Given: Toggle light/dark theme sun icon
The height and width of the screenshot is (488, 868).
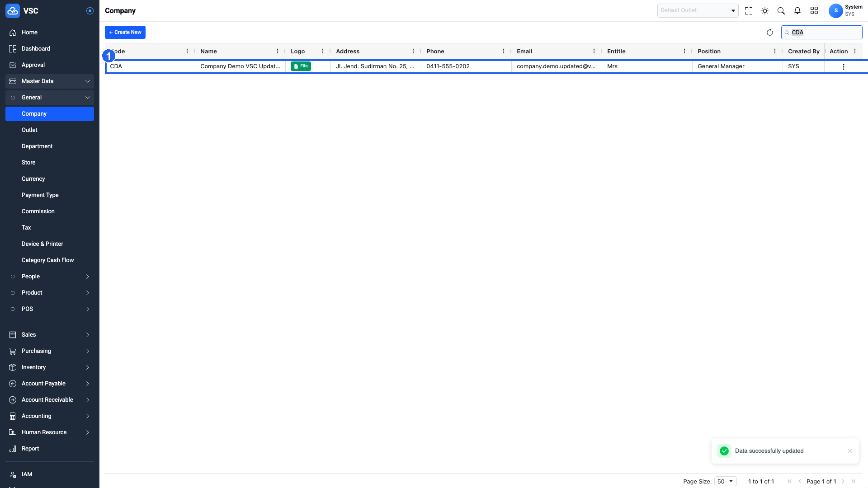Looking at the screenshot, I should pyautogui.click(x=765, y=11).
